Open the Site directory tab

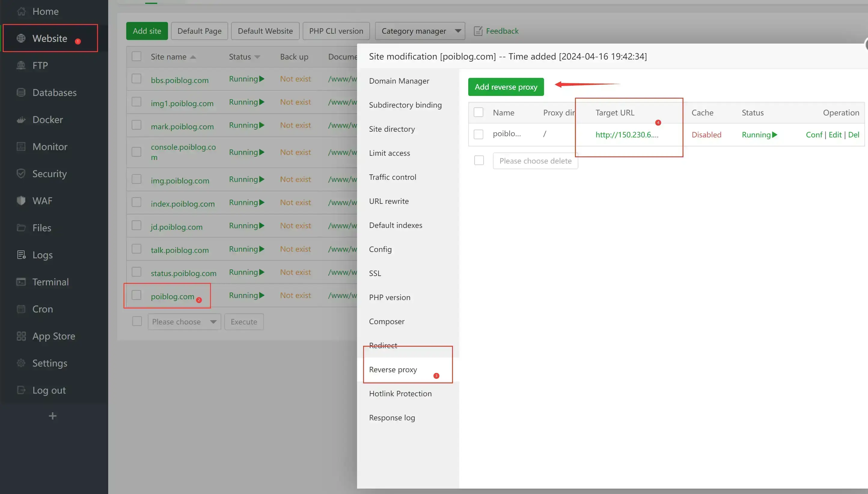[392, 129]
